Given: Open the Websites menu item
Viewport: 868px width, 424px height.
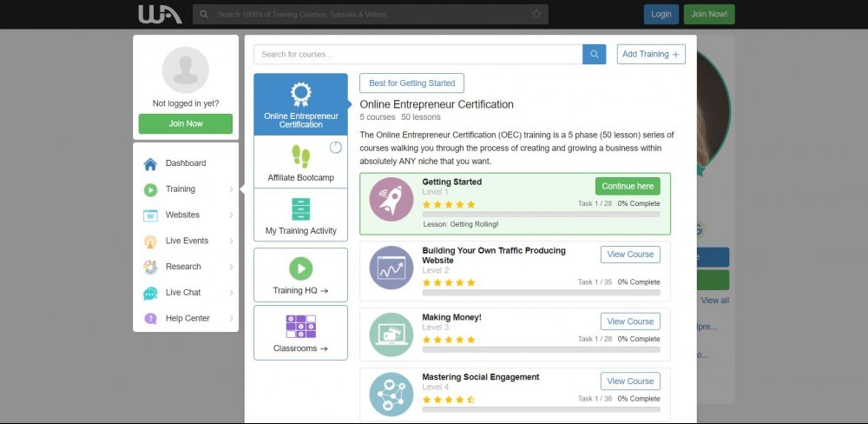Looking at the screenshot, I should 186,215.
